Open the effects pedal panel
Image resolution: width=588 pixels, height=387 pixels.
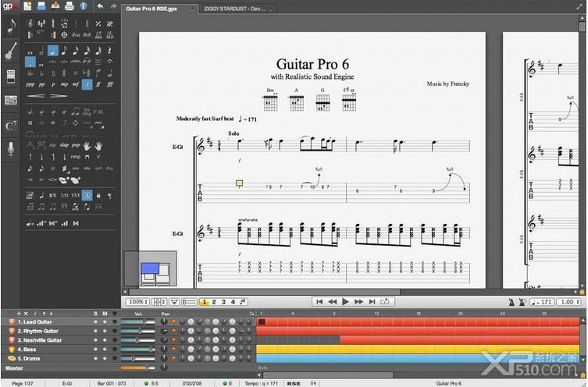click(11, 76)
